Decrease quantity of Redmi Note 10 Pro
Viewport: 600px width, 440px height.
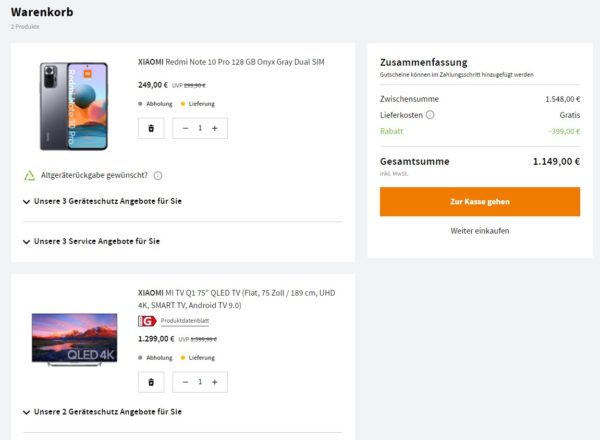click(x=186, y=128)
